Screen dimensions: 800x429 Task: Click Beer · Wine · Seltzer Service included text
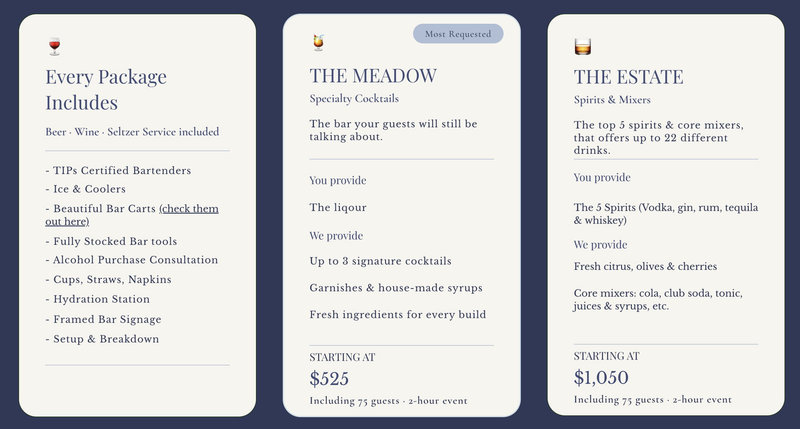132,132
